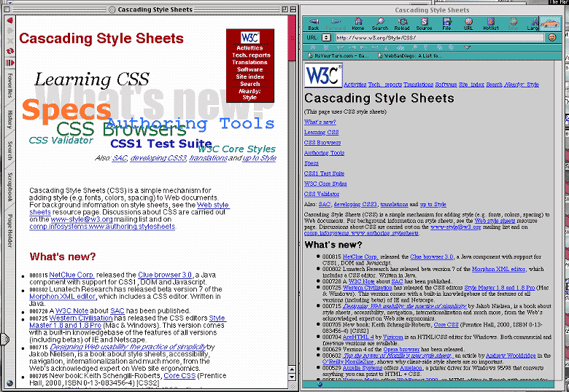Click the explorer bar handle on left window edge
Image resolution: width=569 pixels, height=392 pixels.
coord(4,339)
